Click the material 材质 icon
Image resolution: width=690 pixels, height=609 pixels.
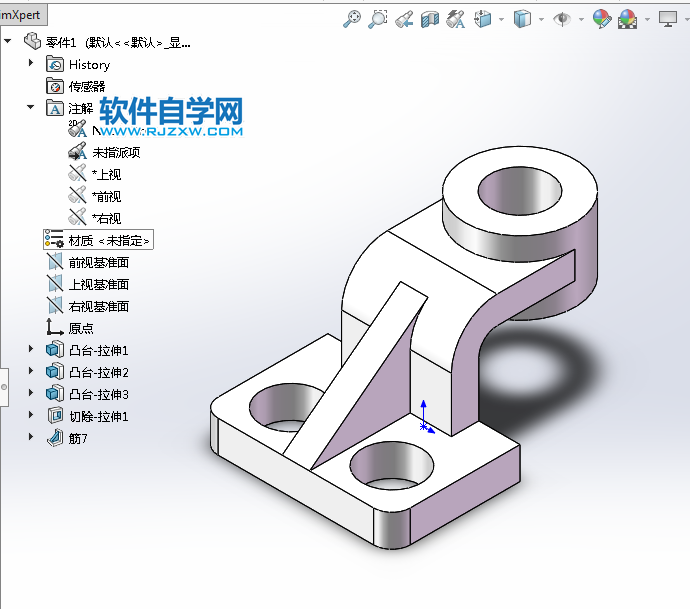tap(54, 239)
